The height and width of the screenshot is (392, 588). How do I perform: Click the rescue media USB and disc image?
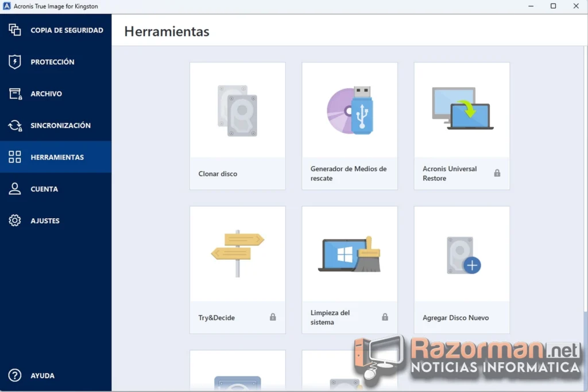[x=350, y=110]
